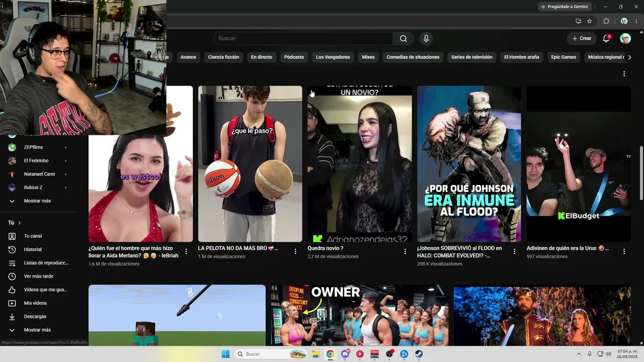The image size is (644, 362).
Task: Click the Crear button
Action: click(582, 39)
